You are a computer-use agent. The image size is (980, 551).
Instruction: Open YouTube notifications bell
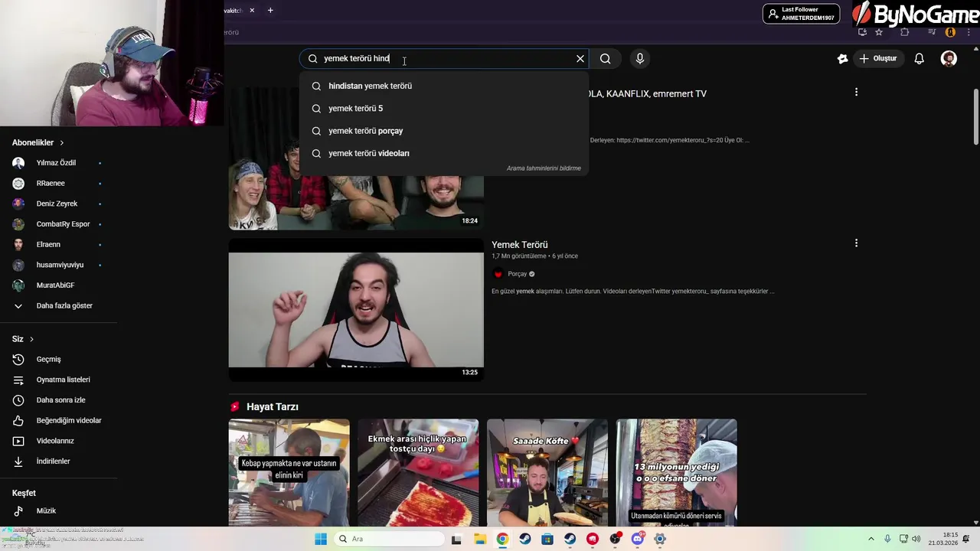point(920,58)
